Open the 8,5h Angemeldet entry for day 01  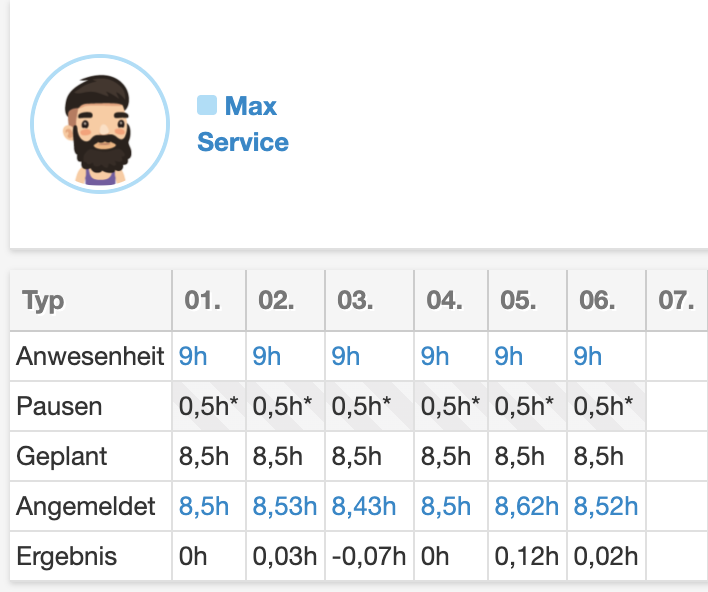pyautogui.click(x=203, y=507)
